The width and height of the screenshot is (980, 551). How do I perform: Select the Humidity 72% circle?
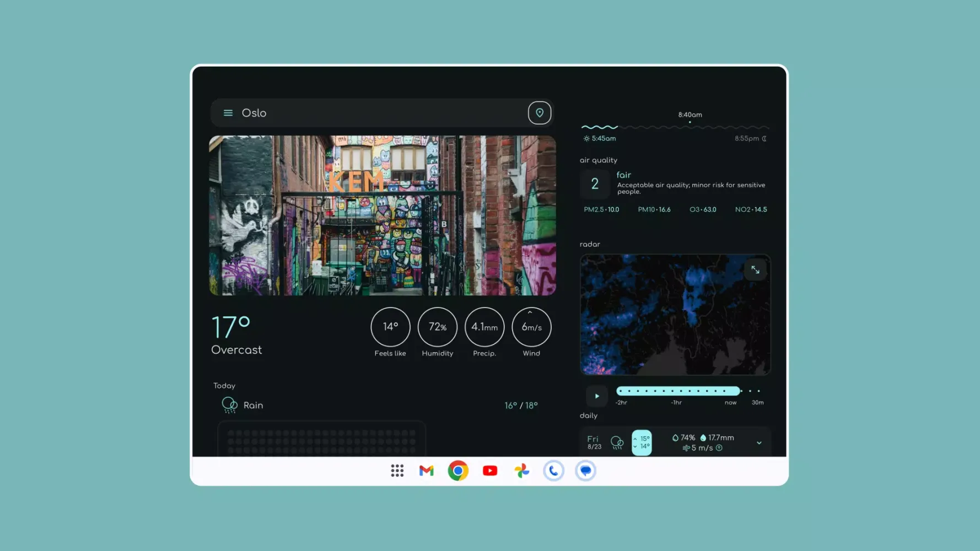[x=437, y=327]
